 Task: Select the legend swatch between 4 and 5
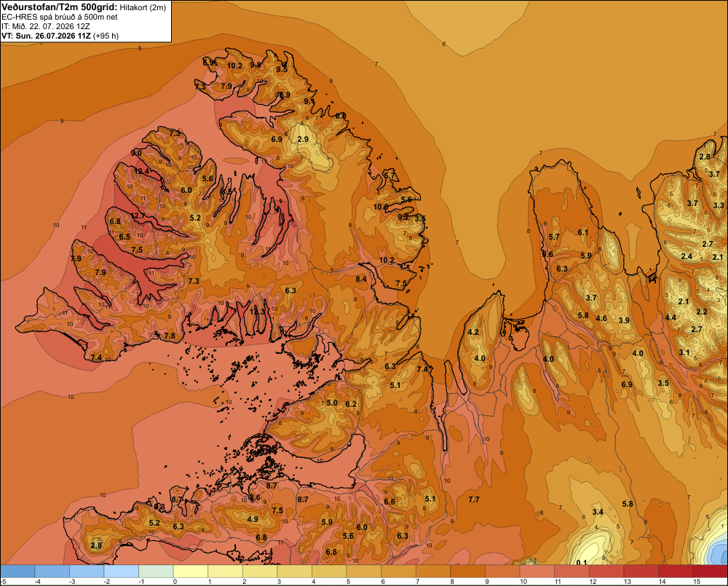point(329,571)
